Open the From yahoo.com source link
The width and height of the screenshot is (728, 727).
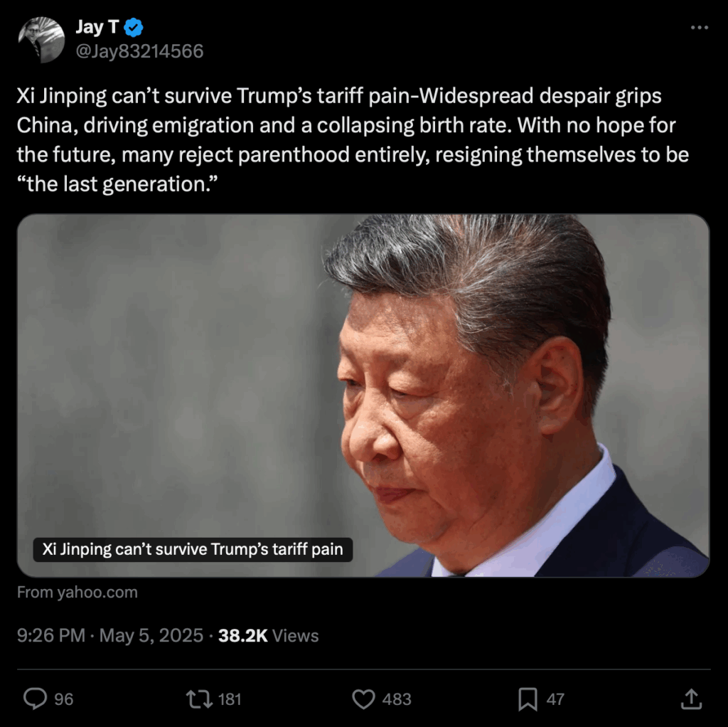[77, 593]
